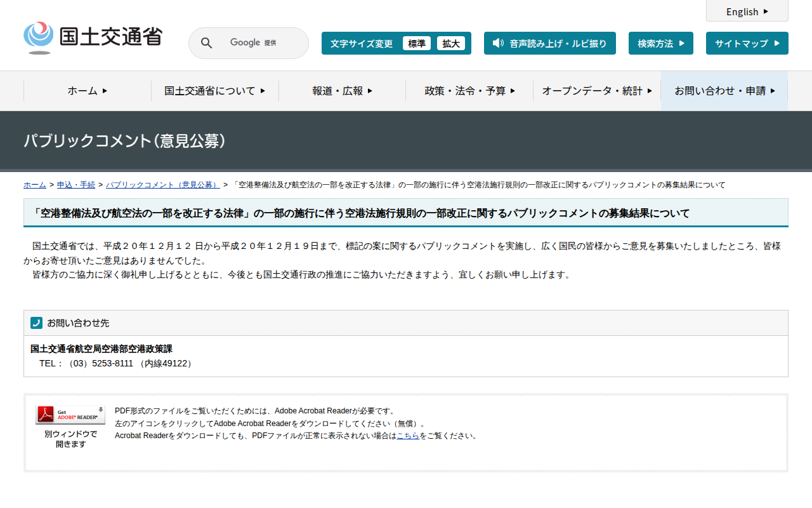Set text size to 標準
Image resolution: width=812 pixels, height=508 pixels.
pos(417,43)
